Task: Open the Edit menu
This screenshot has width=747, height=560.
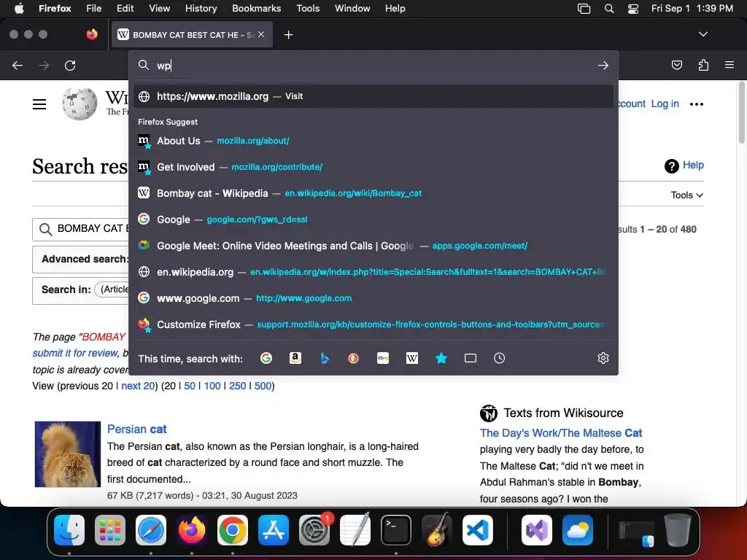Action: [x=125, y=8]
